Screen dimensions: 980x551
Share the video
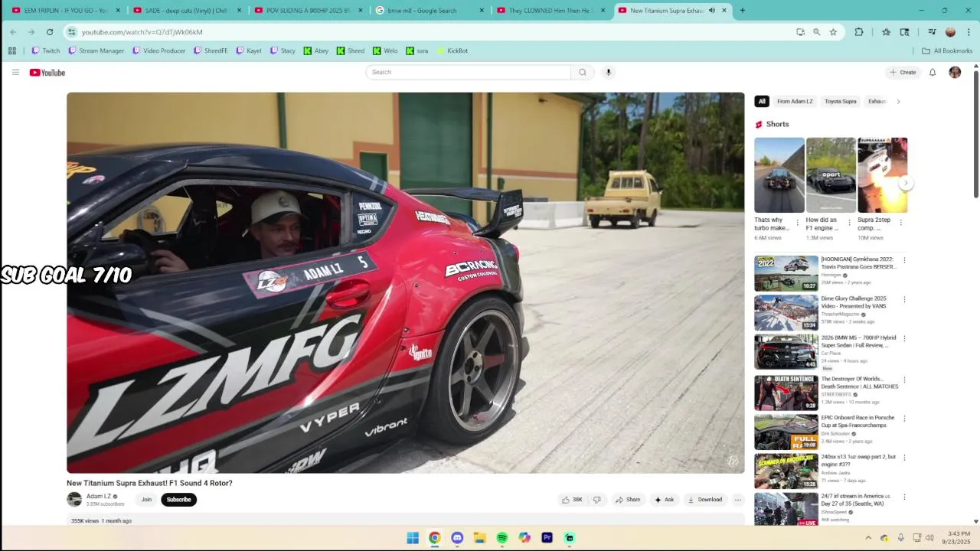(628, 500)
